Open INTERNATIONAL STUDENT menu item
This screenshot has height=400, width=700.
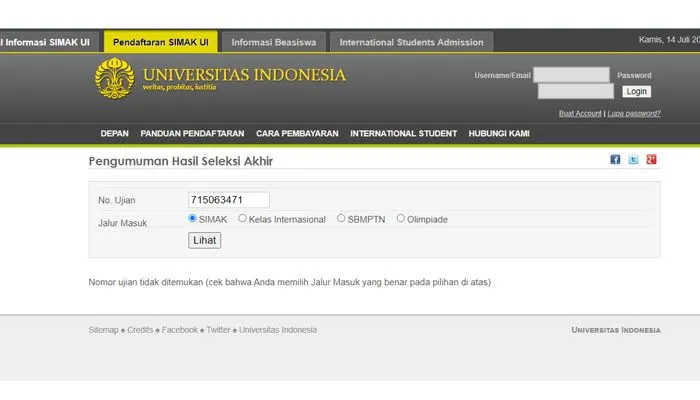(x=404, y=133)
